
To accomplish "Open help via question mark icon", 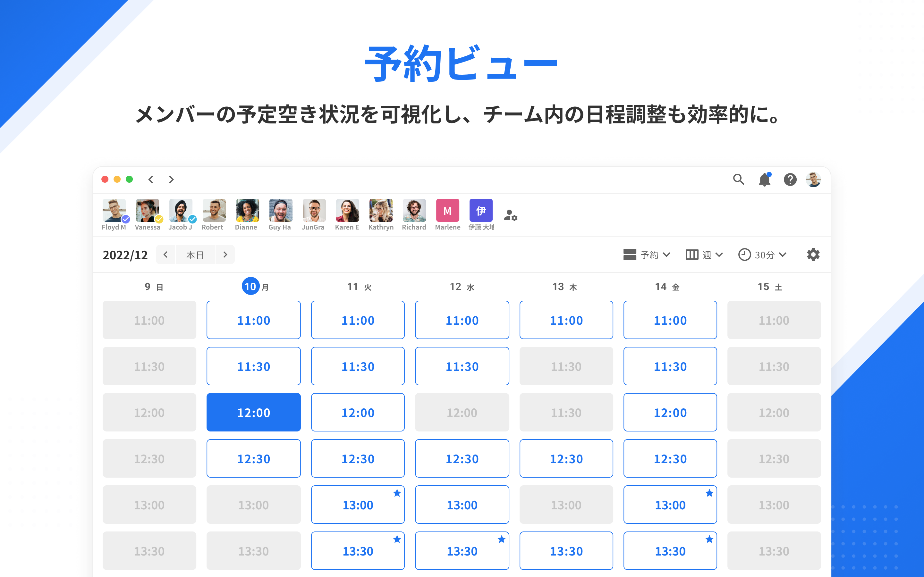I will tap(790, 180).
